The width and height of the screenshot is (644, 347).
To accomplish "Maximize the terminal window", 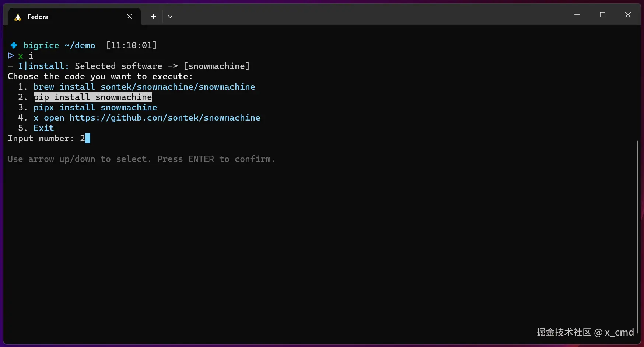I will pos(602,15).
